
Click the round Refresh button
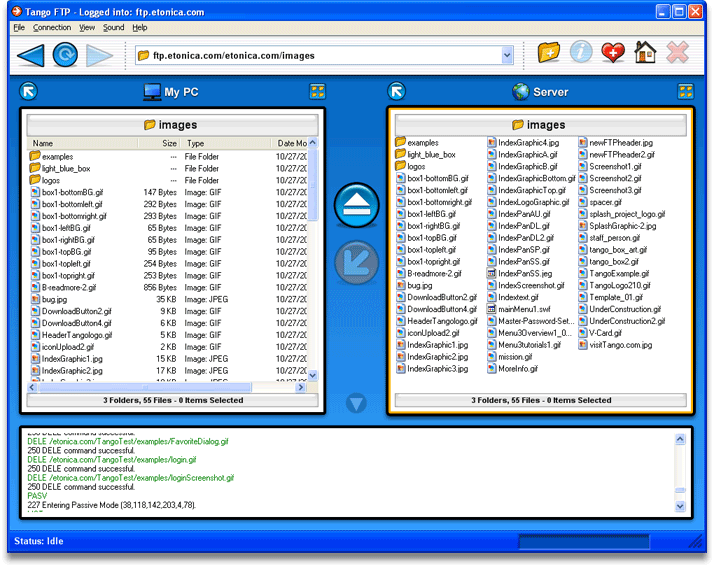tap(65, 55)
